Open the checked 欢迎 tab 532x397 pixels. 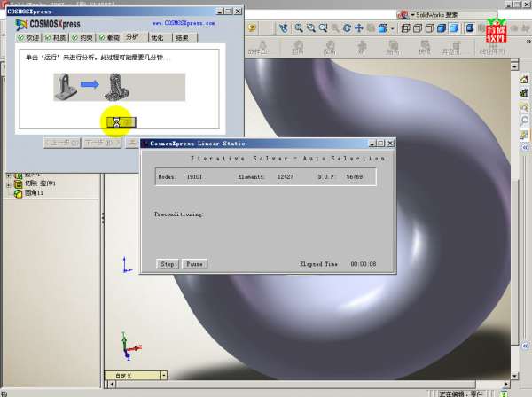click(29, 38)
